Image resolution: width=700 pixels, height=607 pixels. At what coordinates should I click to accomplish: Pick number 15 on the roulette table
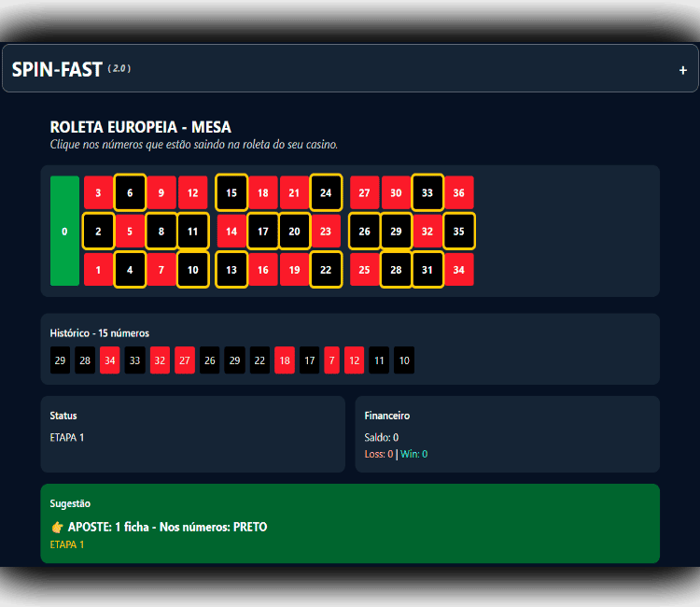point(231,192)
